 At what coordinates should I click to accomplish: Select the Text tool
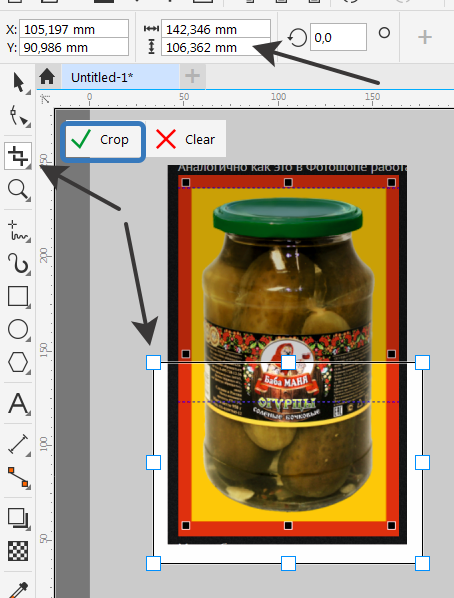[18, 403]
